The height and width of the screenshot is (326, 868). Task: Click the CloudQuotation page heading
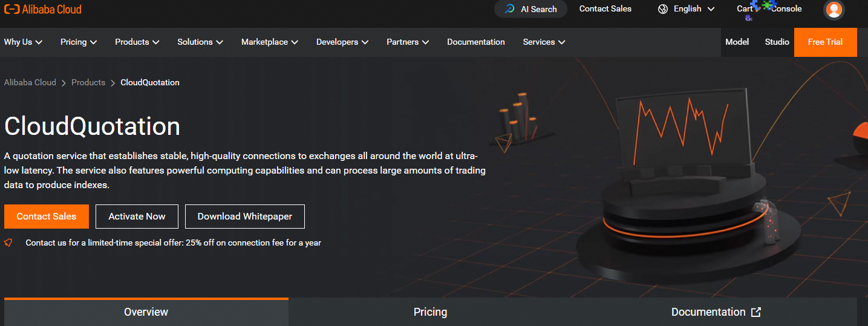tap(92, 126)
